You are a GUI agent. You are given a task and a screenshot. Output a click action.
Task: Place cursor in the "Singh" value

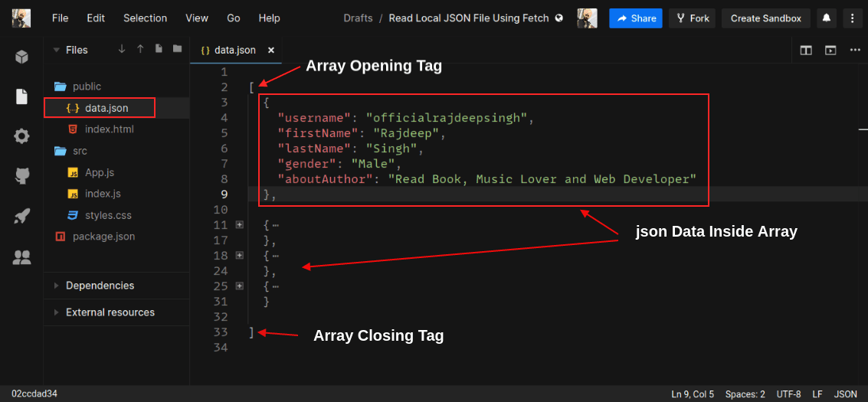(x=392, y=149)
